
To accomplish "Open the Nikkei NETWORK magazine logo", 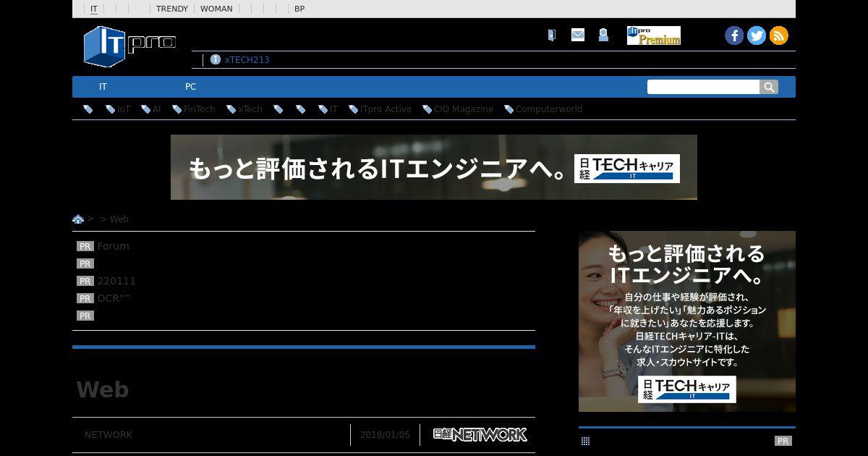I will tap(480, 434).
